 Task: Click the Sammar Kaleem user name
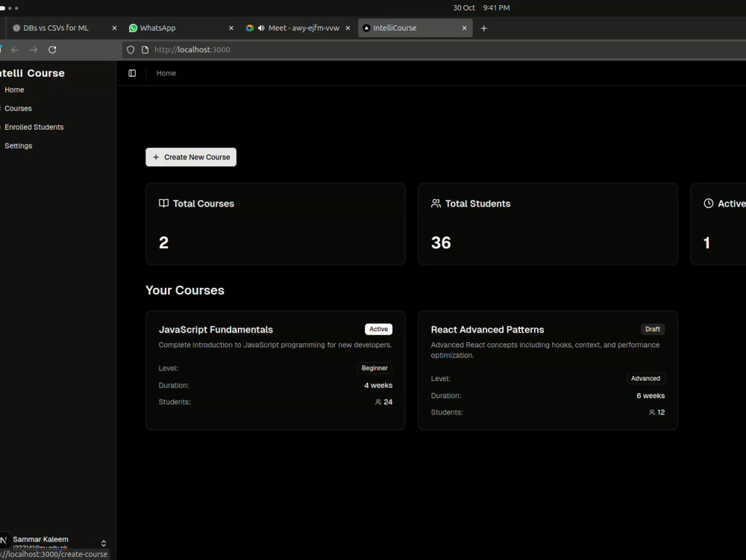click(x=40, y=539)
